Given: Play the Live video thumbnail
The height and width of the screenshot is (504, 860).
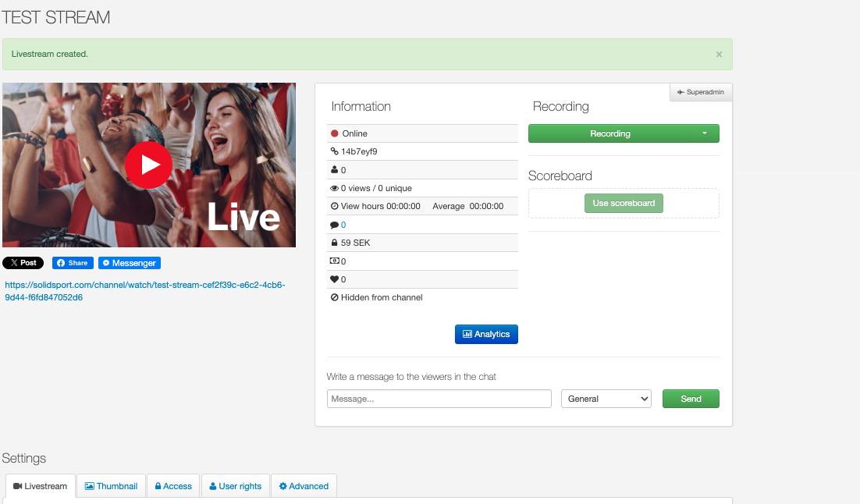Looking at the screenshot, I should [x=148, y=165].
